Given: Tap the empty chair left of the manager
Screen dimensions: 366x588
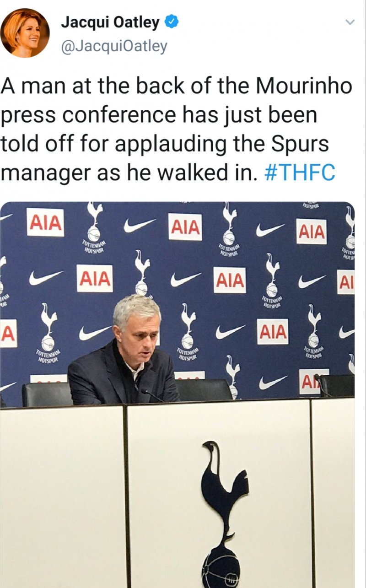Looking at the screenshot, I should (x=47, y=394).
